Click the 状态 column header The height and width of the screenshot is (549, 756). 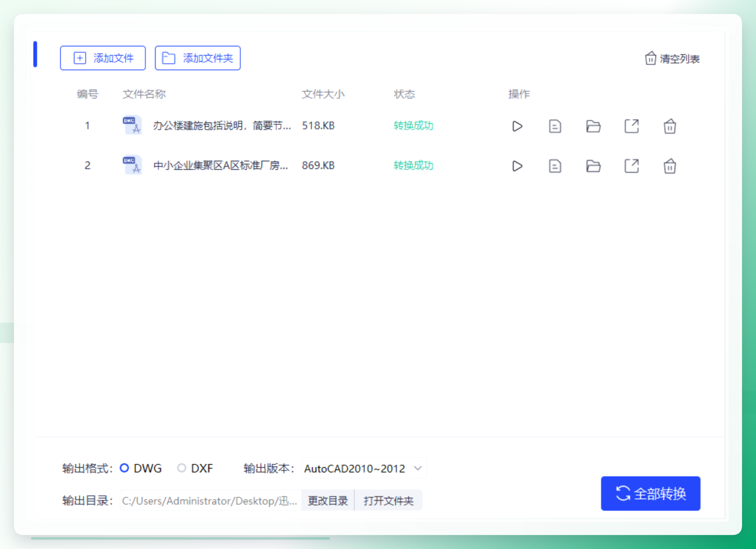click(404, 94)
